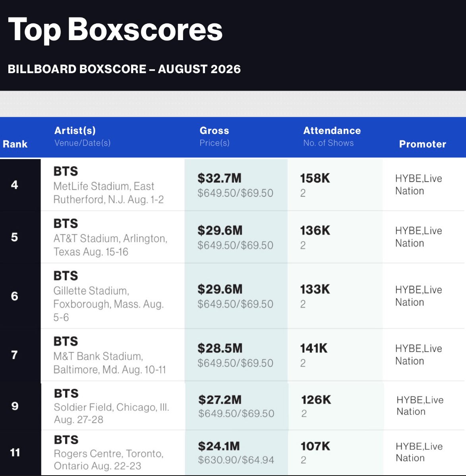Click price $649.50/$69.50 in MetLife Stadium row

pyautogui.click(x=235, y=193)
